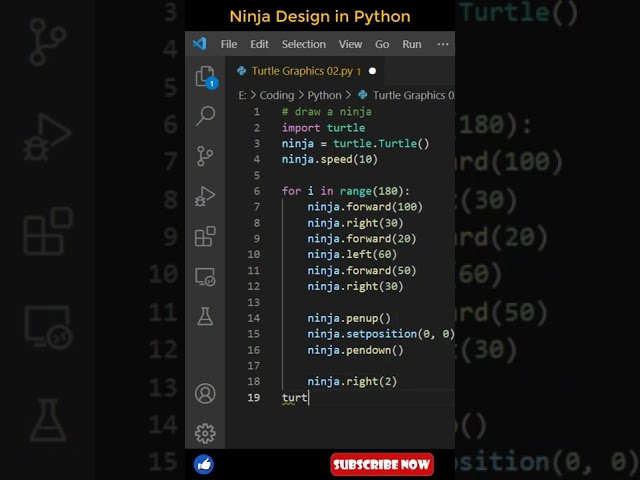
Task: Click the 'for i in range(180):' line
Action: pos(345,191)
